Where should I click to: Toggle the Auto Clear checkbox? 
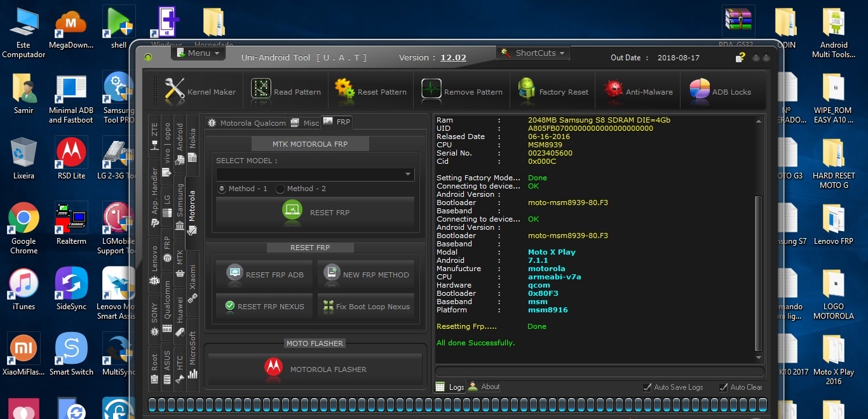[723, 387]
